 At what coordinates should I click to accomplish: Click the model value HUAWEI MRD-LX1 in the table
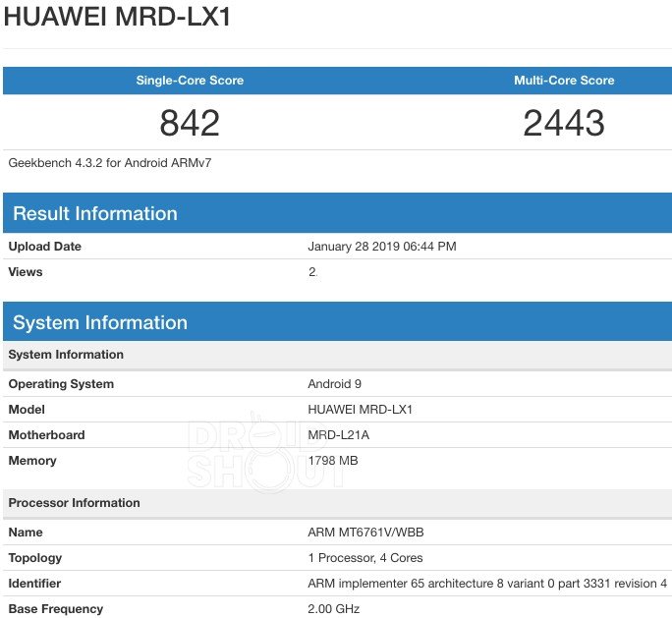(360, 410)
